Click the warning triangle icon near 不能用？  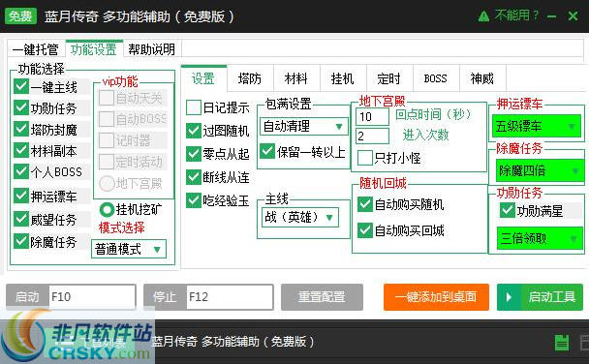[x=483, y=16]
